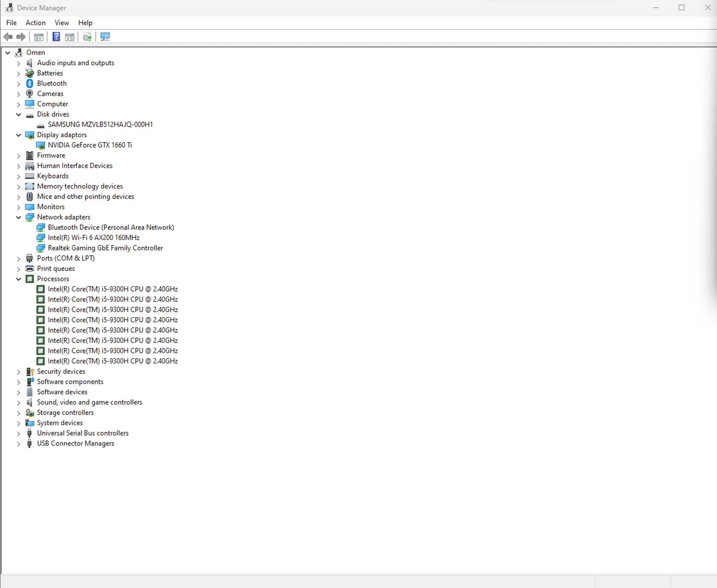
Task: Open the View menu
Action: 61,23
